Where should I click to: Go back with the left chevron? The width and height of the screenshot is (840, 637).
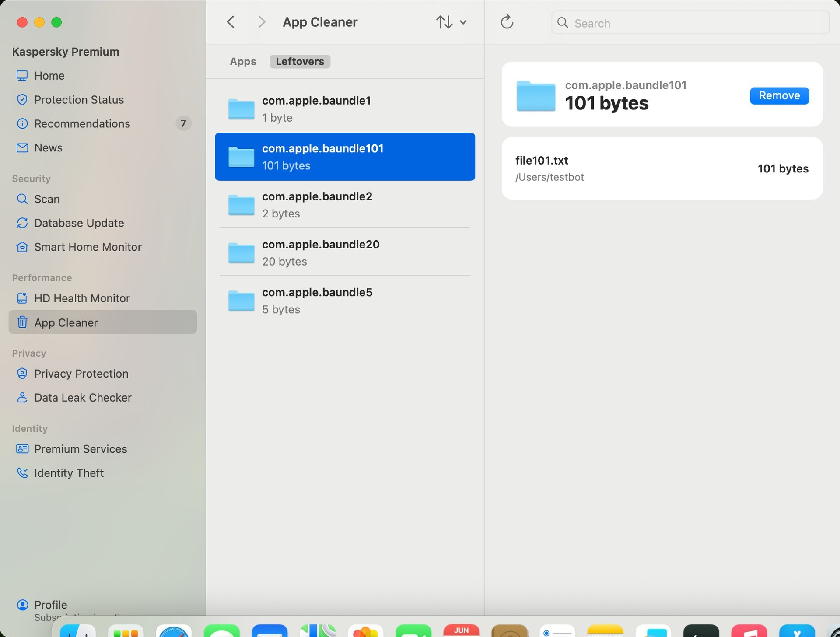click(x=231, y=22)
